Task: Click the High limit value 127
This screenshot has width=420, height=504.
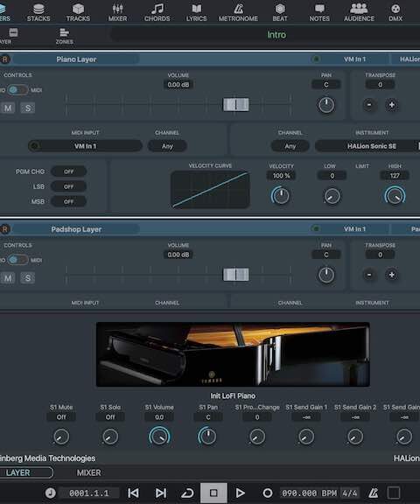Action: click(x=395, y=176)
